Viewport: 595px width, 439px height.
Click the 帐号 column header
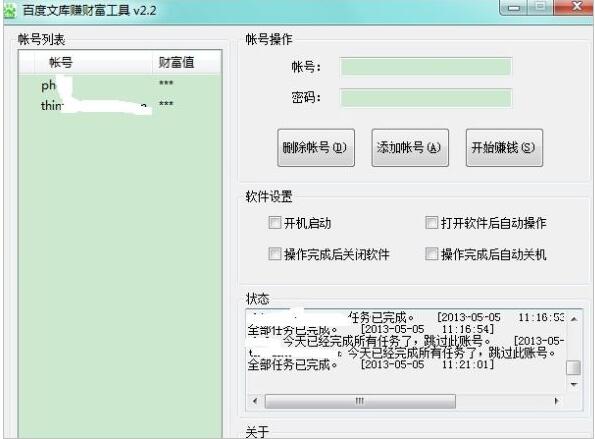pos(93,62)
